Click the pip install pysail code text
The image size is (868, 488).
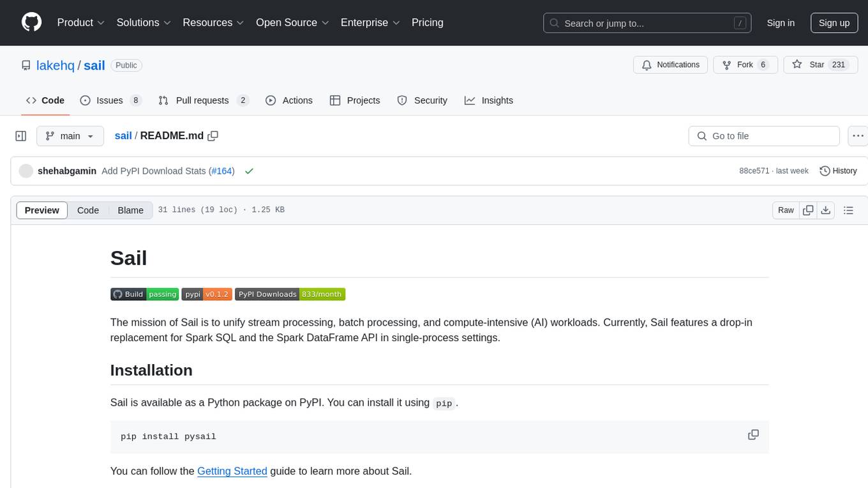(168, 437)
